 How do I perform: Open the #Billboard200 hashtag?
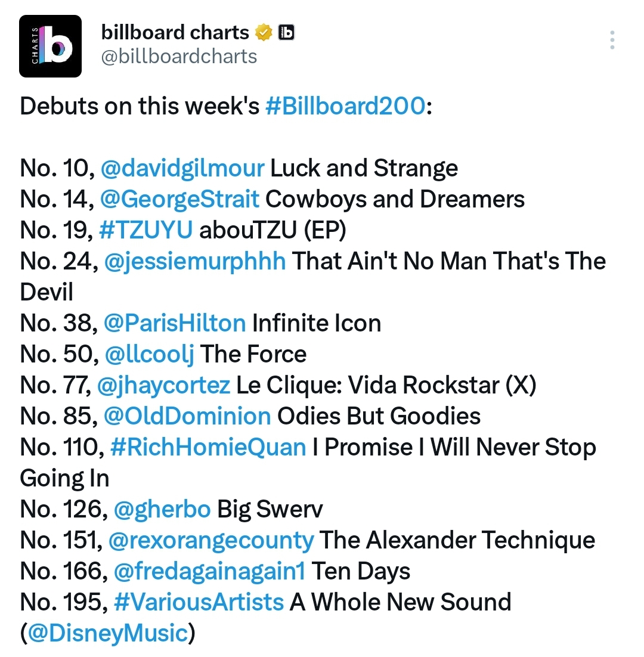346,106
